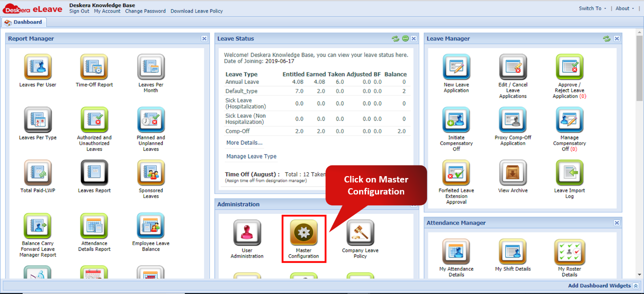The image size is (644, 294).
Task: Open the About dropdown menu
Action: 625,8
